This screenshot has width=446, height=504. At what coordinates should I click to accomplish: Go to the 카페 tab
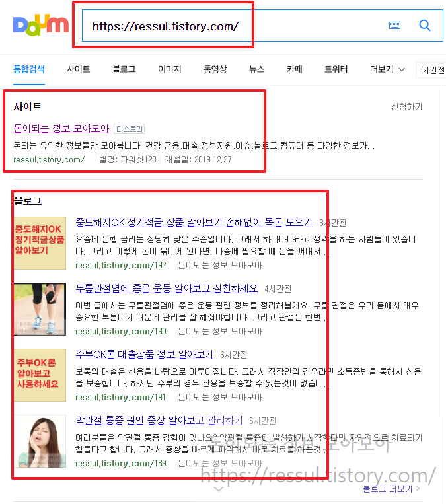295,69
